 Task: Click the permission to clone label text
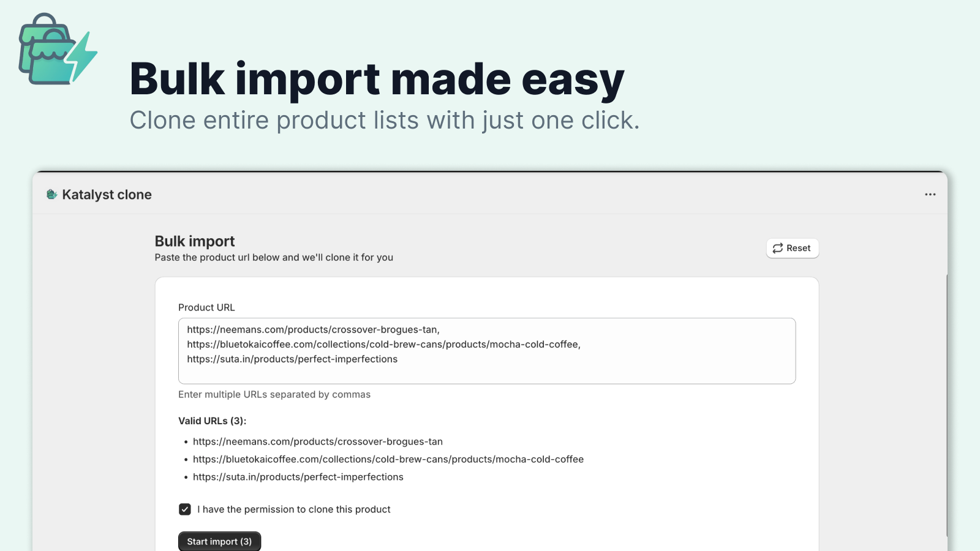[x=294, y=509]
